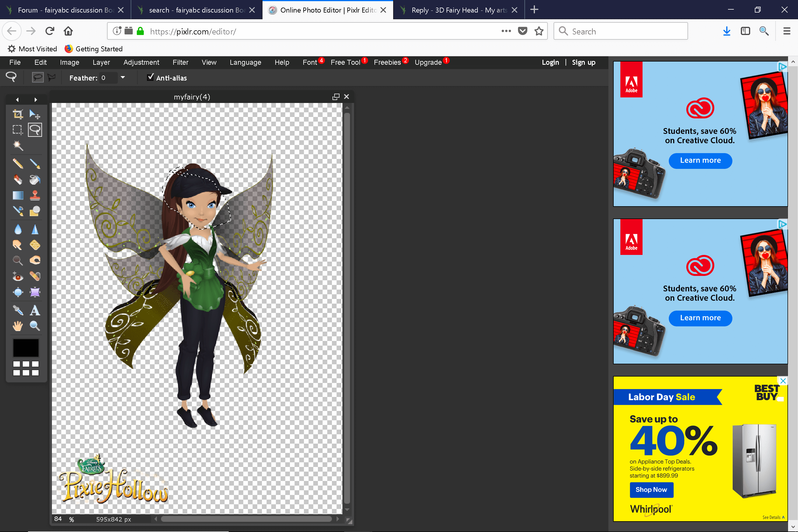This screenshot has width=798, height=532.
Task: Grab the Hand tool for panning
Action: pyautogui.click(x=17, y=326)
